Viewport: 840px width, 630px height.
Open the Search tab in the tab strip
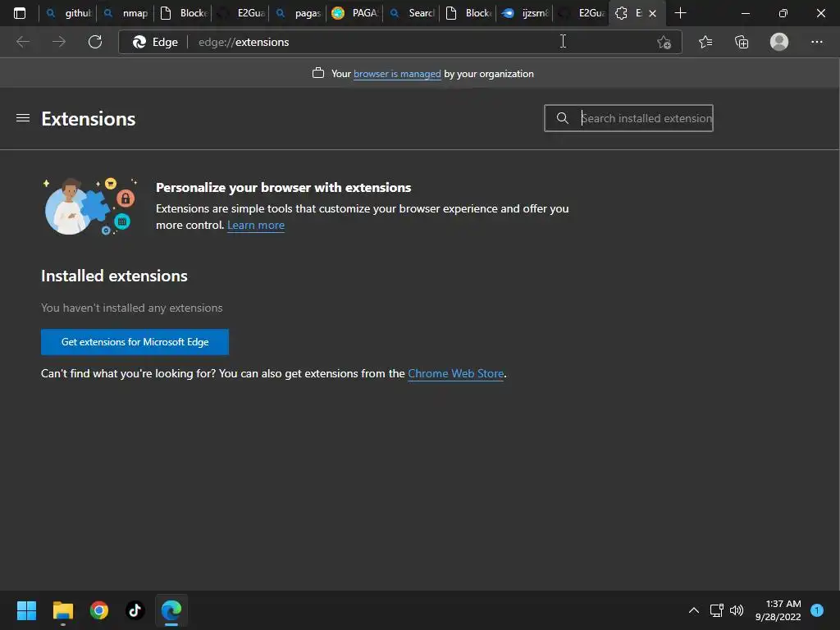(412, 13)
